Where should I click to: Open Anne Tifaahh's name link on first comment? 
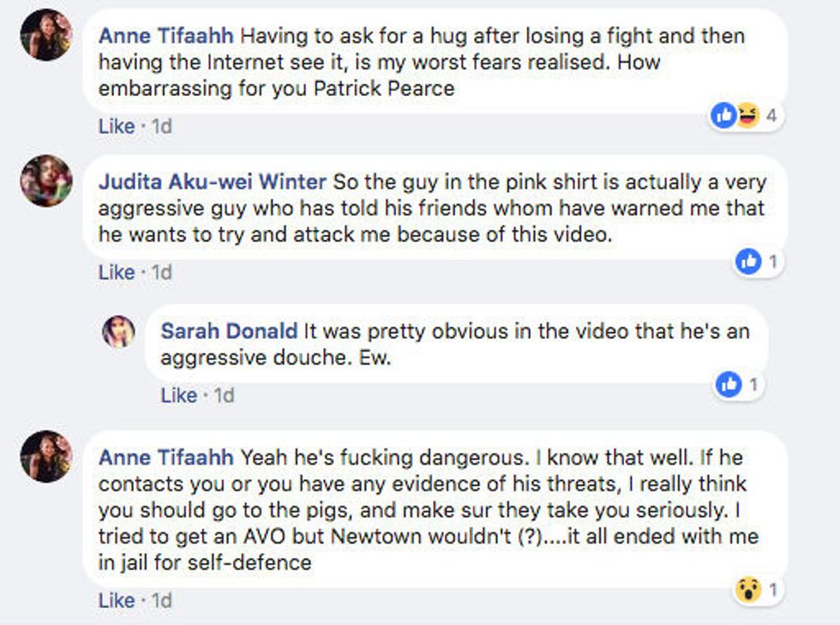click(x=165, y=37)
